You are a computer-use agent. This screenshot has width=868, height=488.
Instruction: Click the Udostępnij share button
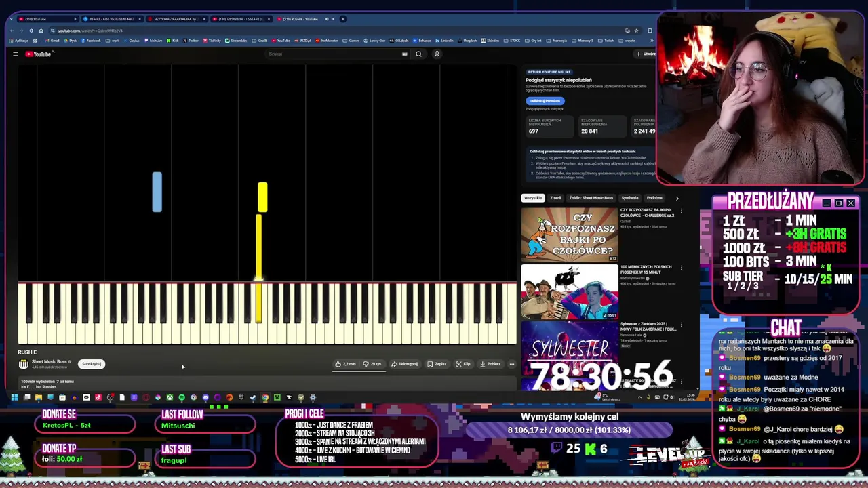[405, 364]
